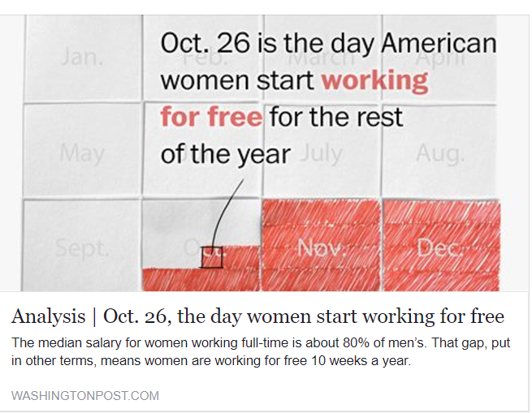Click the '10 weeks a year' sentence
The width and height of the screenshot is (532, 413).
click(361, 360)
